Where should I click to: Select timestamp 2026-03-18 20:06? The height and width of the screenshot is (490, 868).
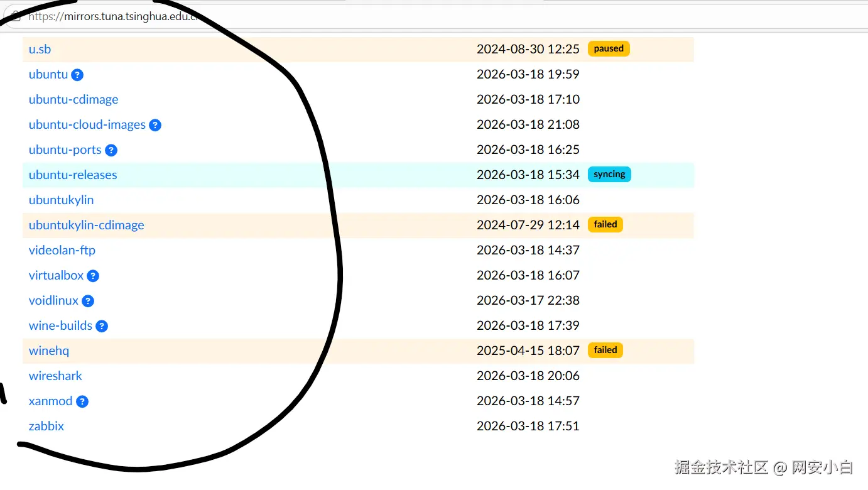(x=528, y=376)
